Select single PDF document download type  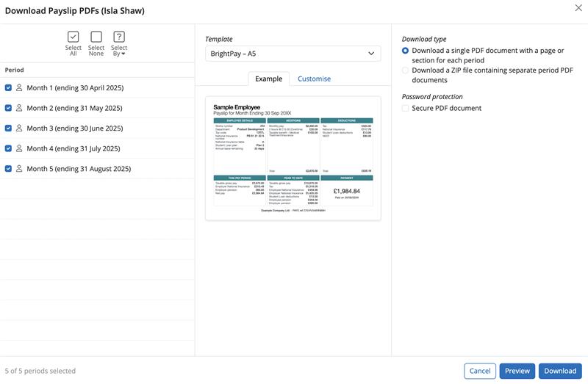coord(406,51)
